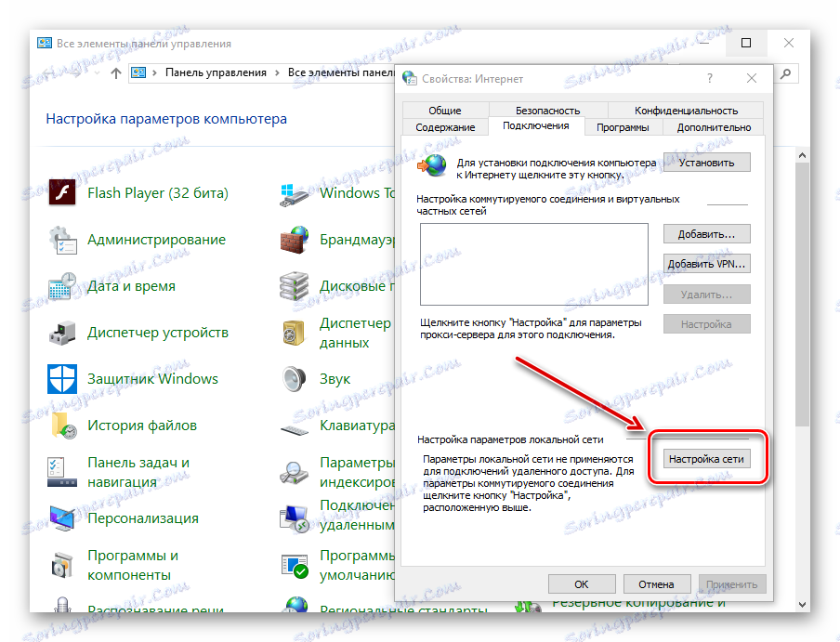Image resolution: width=840 pixels, height=642 pixels.
Task: Open Панель задач и навигация icon
Action: point(62,472)
